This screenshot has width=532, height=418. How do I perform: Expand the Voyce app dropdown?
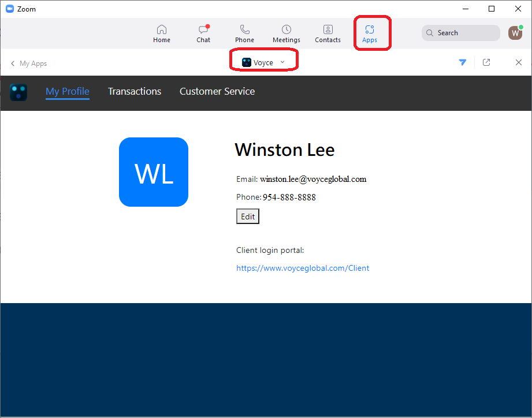[x=264, y=62]
